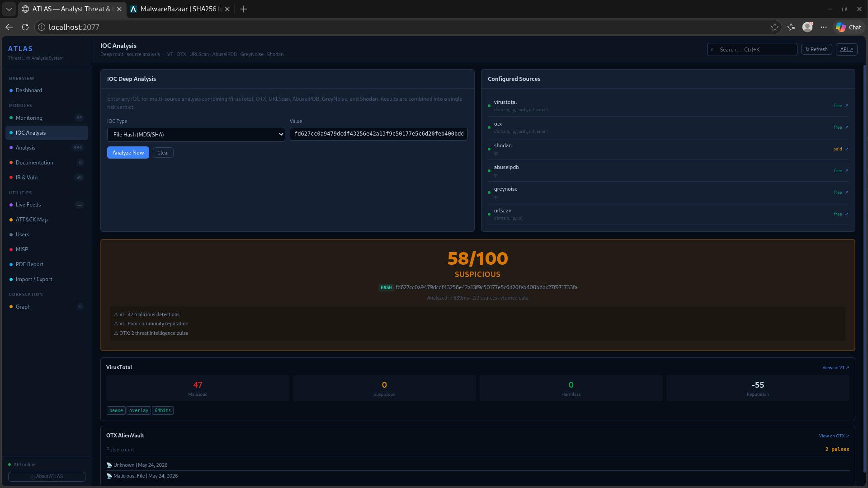868x488 pixels.
Task: Follow the View on VT link
Action: click(835, 368)
